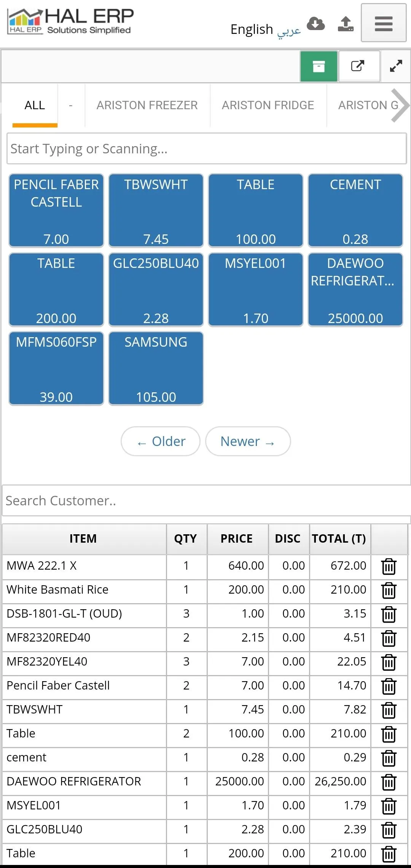Add TABLE 200.00 product tile
The height and width of the screenshot is (868, 411).
pyautogui.click(x=56, y=290)
